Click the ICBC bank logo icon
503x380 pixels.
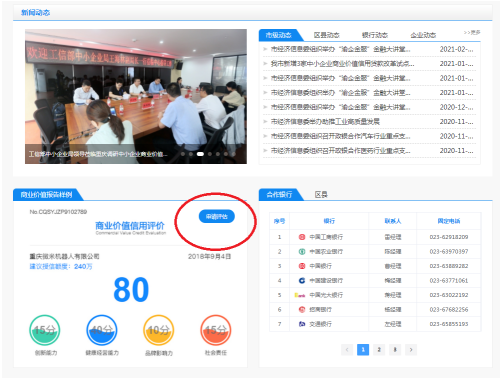tap(302, 237)
